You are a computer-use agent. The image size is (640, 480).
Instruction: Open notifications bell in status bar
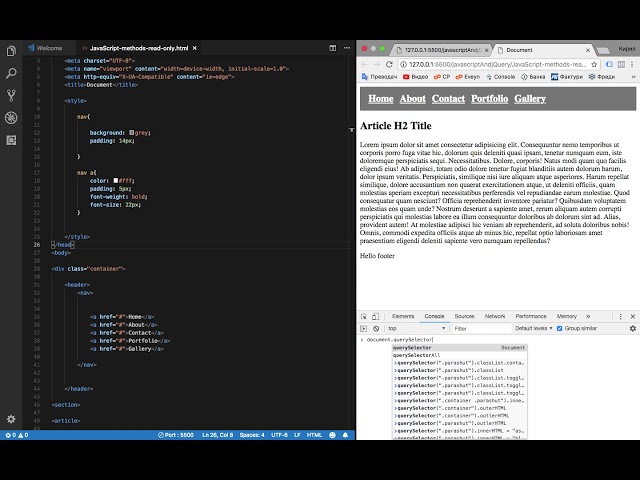345,435
